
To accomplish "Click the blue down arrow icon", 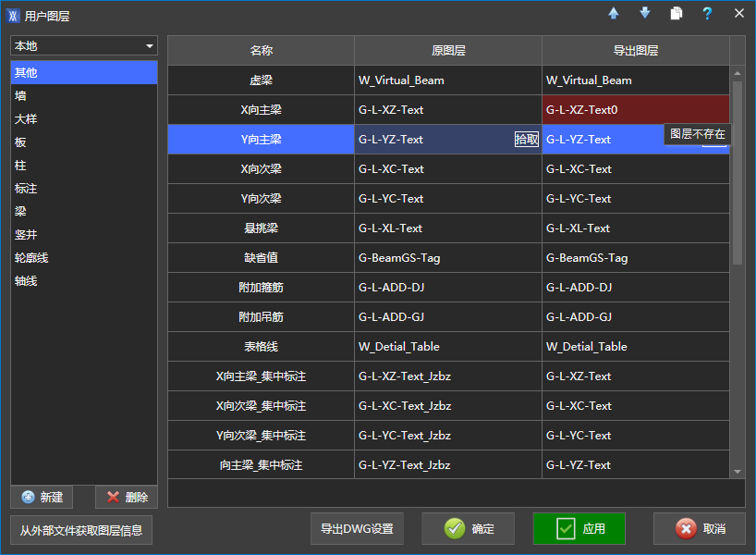I will pos(645,13).
